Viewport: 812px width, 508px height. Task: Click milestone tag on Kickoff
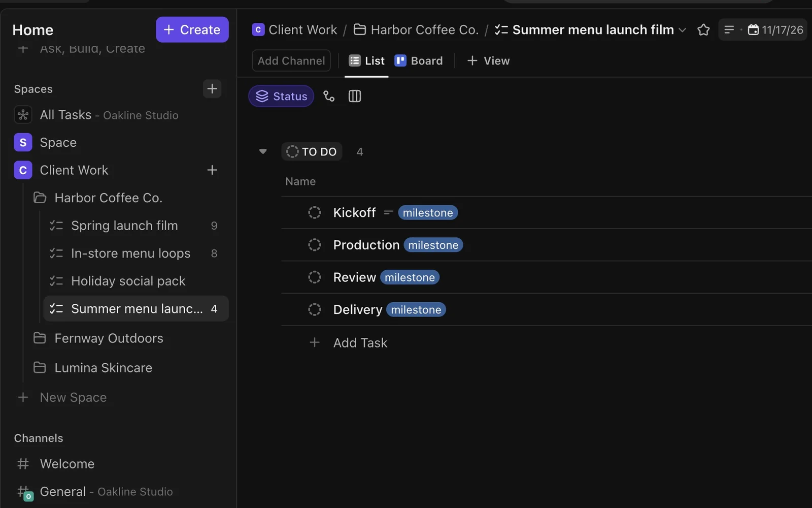click(x=428, y=212)
